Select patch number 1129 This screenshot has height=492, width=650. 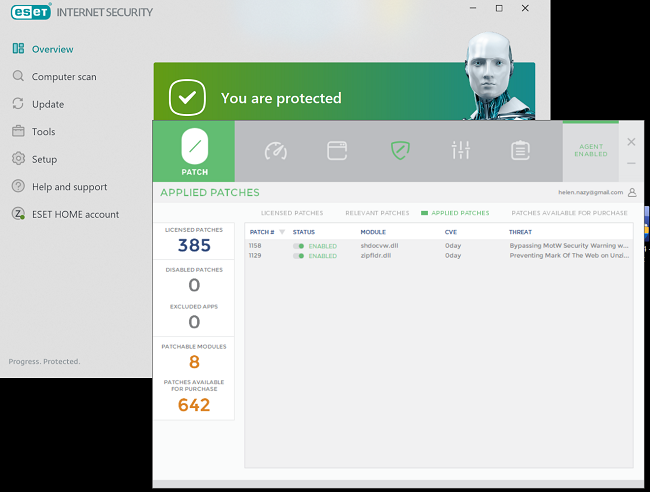(x=255, y=255)
